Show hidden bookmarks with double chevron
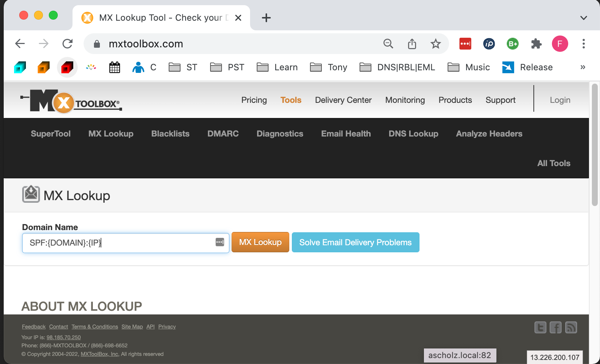This screenshot has height=364, width=600. click(x=583, y=67)
